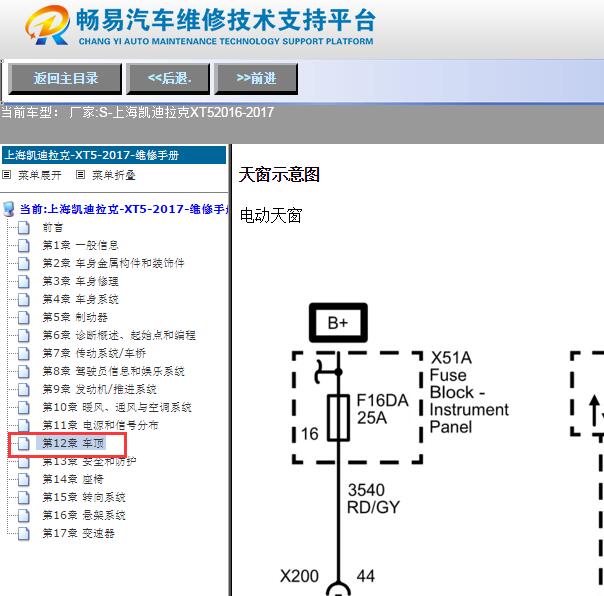Open 第13章 安全和防护
The height and width of the screenshot is (596, 604).
click(x=89, y=461)
